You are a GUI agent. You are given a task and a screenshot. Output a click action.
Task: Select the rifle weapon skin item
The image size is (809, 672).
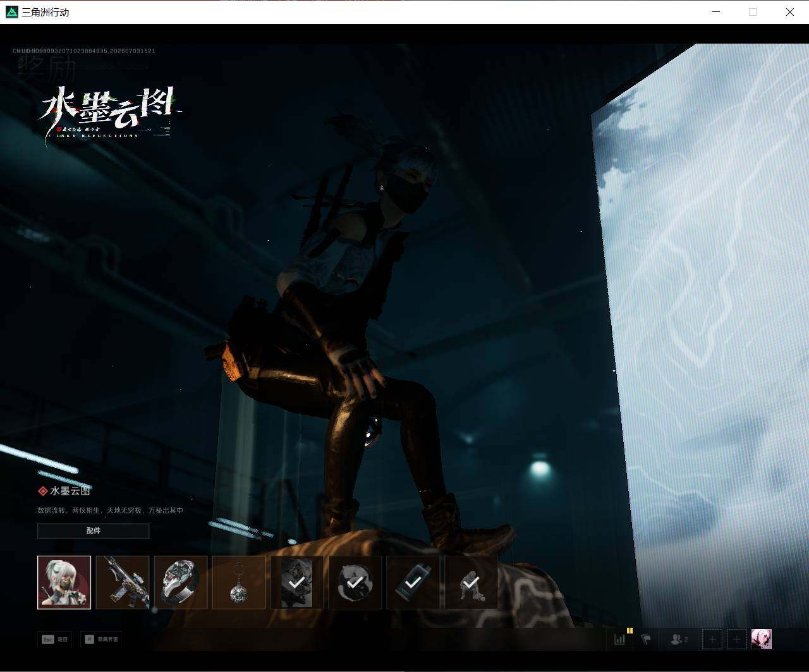click(x=123, y=582)
